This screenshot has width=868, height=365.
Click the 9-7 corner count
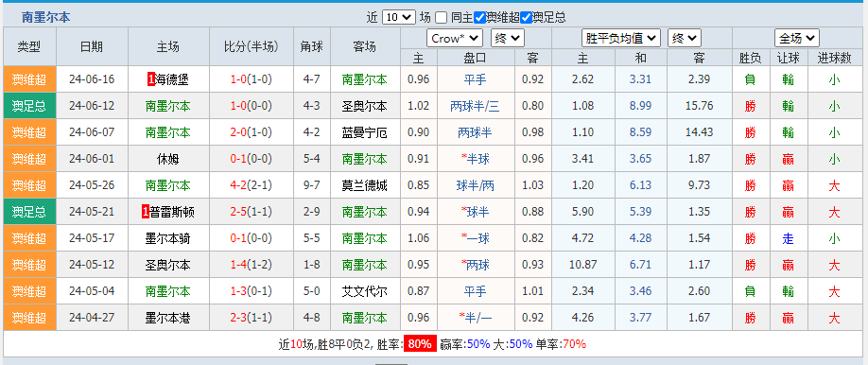(312, 185)
